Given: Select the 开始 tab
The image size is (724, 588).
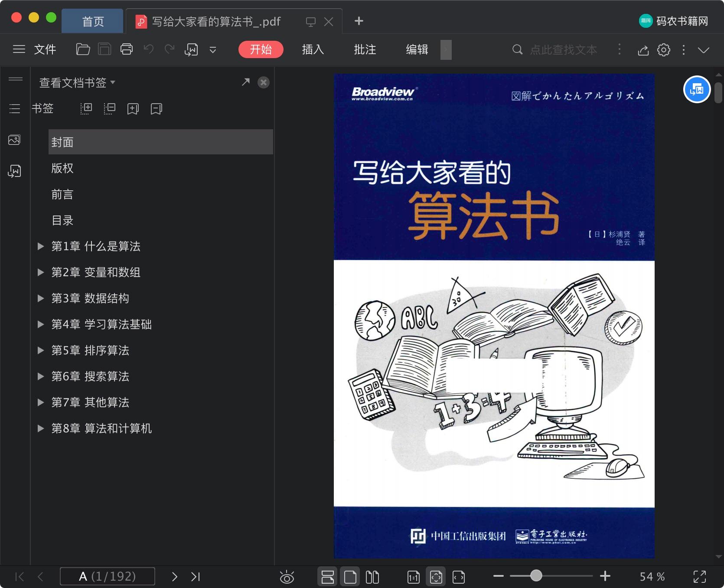Looking at the screenshot, I should (x=261, y=49).
